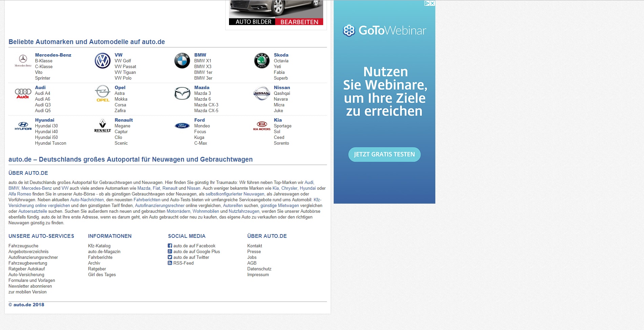Open the BMW X3 model link
The width and height of the screenshot is (644, 330).
point(203,66)
